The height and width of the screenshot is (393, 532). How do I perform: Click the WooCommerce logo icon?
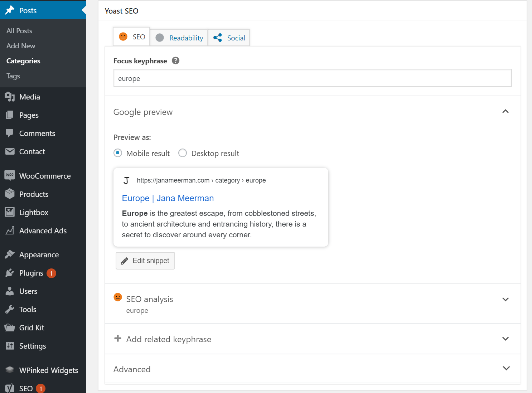pos(10,175)
